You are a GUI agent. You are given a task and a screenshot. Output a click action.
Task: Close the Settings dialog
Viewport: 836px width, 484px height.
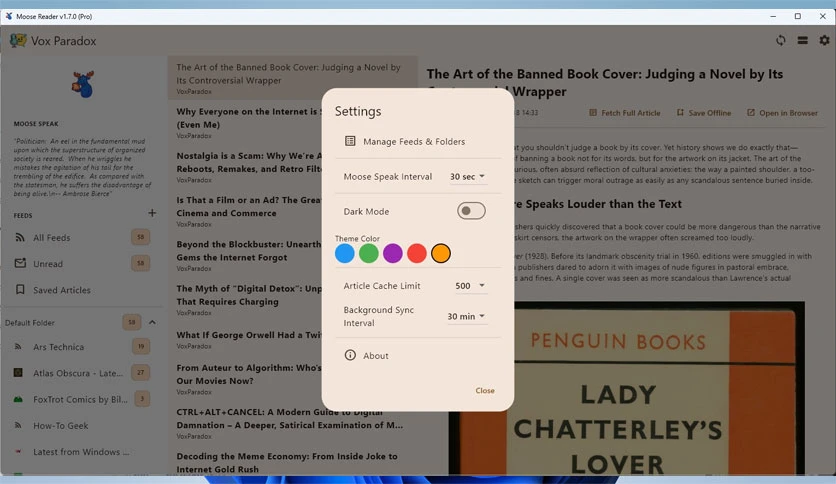pyautogui.click(x=485, y=390)
